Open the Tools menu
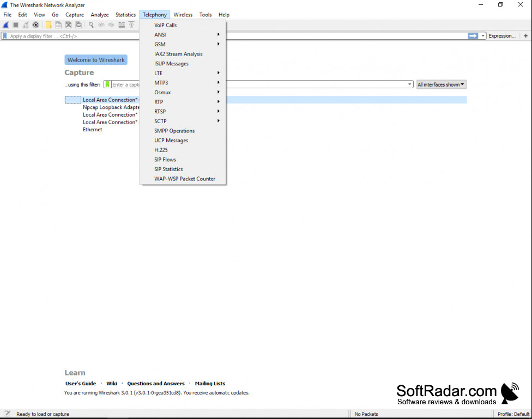 click(205, 15)
